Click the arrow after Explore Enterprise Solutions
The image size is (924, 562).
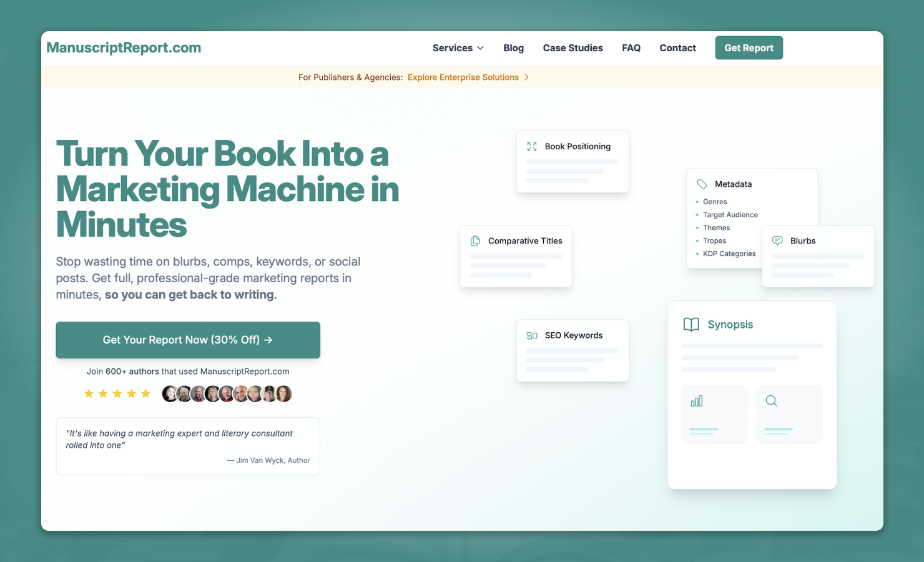point(526,77)
